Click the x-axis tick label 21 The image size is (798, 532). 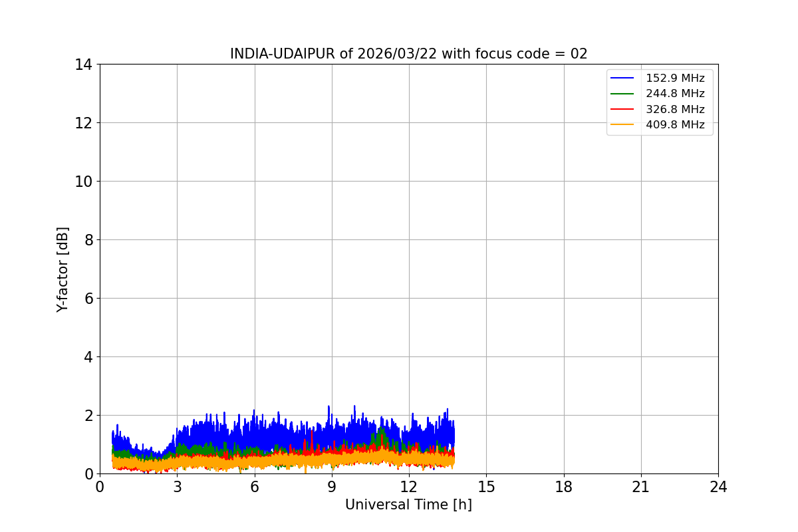click(641, 487)
